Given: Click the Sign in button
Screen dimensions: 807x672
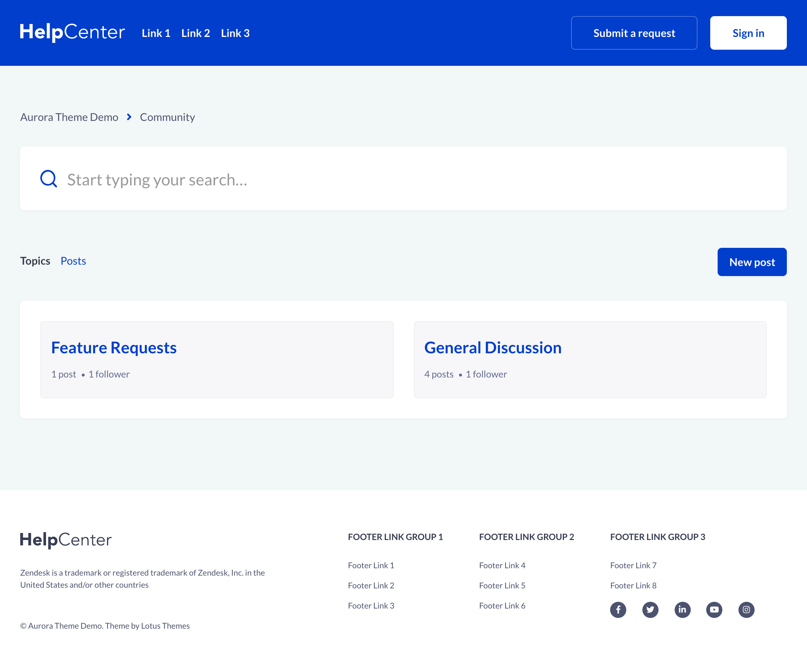Looking at the screenshot, I should pyautogui.click(x=748, y=33).
